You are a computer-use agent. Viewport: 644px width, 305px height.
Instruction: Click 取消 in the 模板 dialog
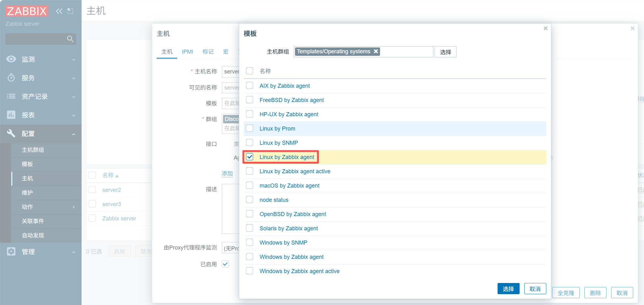[535, 289]
